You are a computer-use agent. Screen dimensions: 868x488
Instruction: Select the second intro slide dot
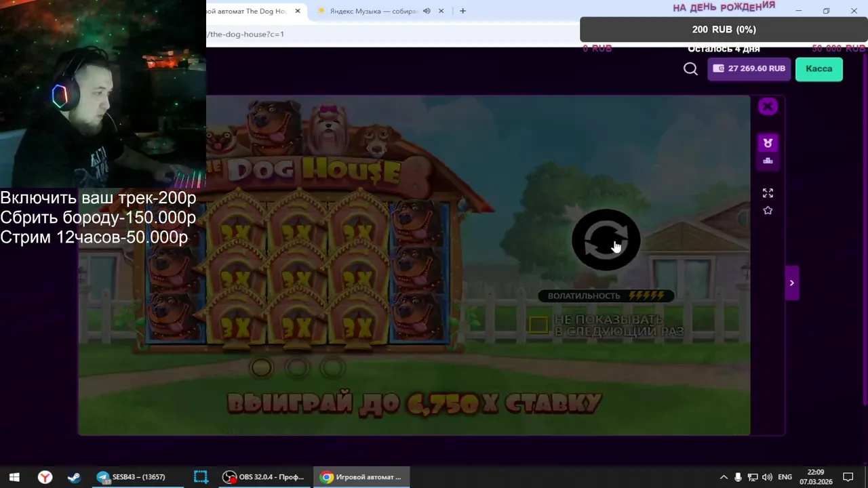[x=297, y=367]
